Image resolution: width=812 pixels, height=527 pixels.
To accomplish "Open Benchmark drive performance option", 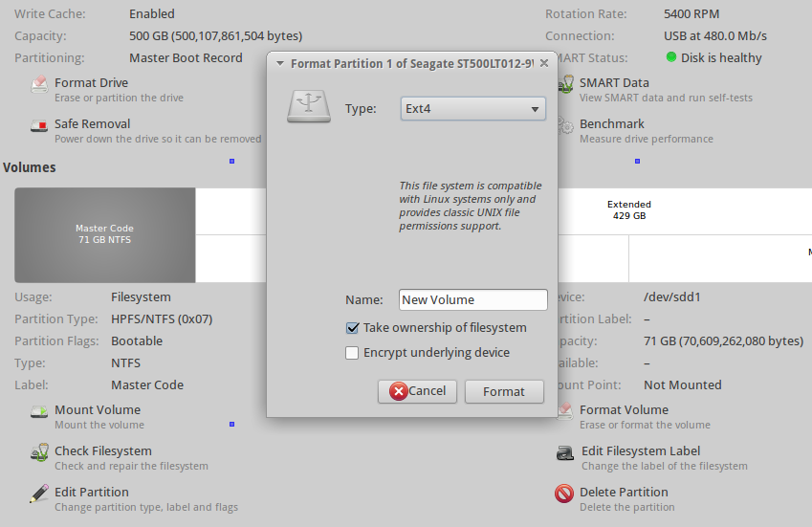I will coord(611,125).
